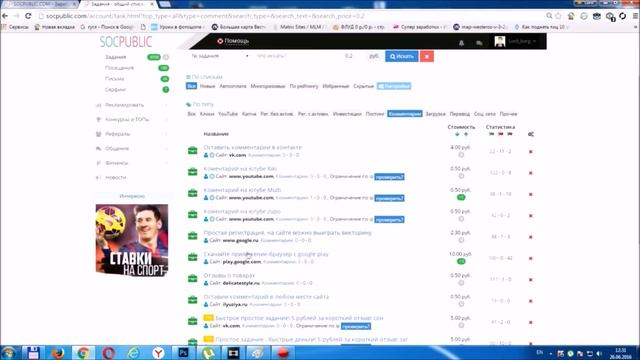Expand the Рекламировать sidebar section

pos(132,105)
